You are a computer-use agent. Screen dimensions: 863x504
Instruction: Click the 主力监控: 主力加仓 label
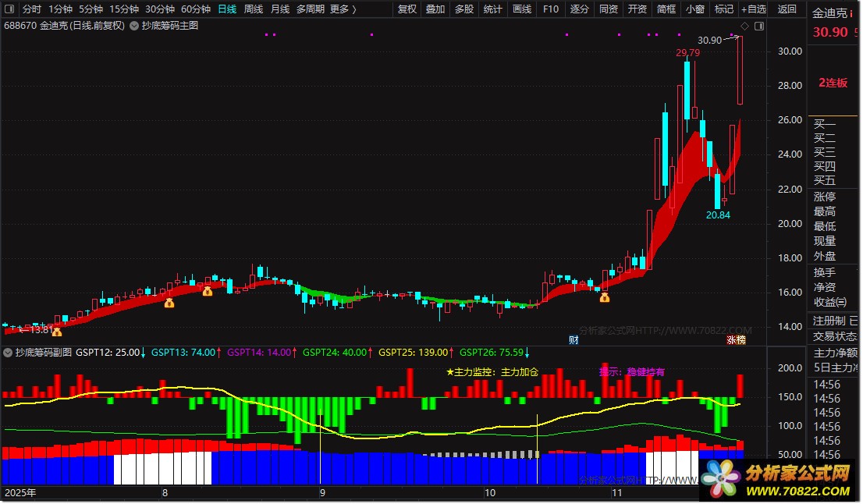(x=492, y=372)
